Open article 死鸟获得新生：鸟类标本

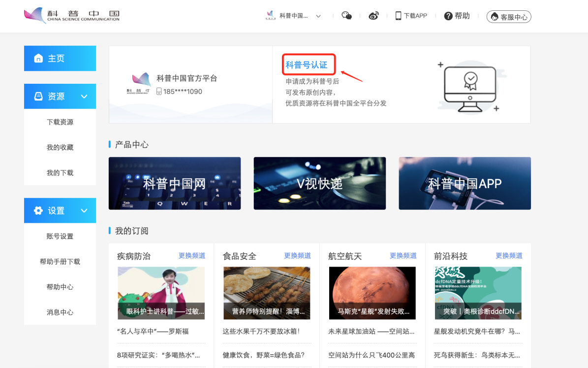click(477, 355)
